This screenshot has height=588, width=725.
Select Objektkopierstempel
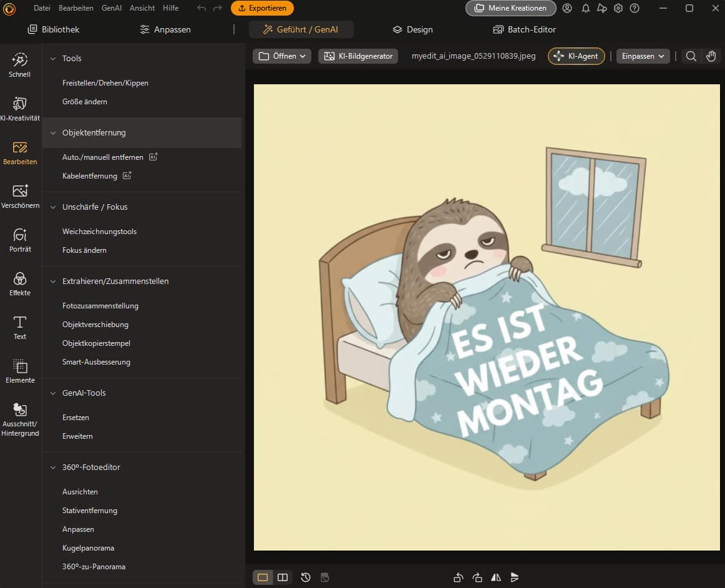(96, 343)
